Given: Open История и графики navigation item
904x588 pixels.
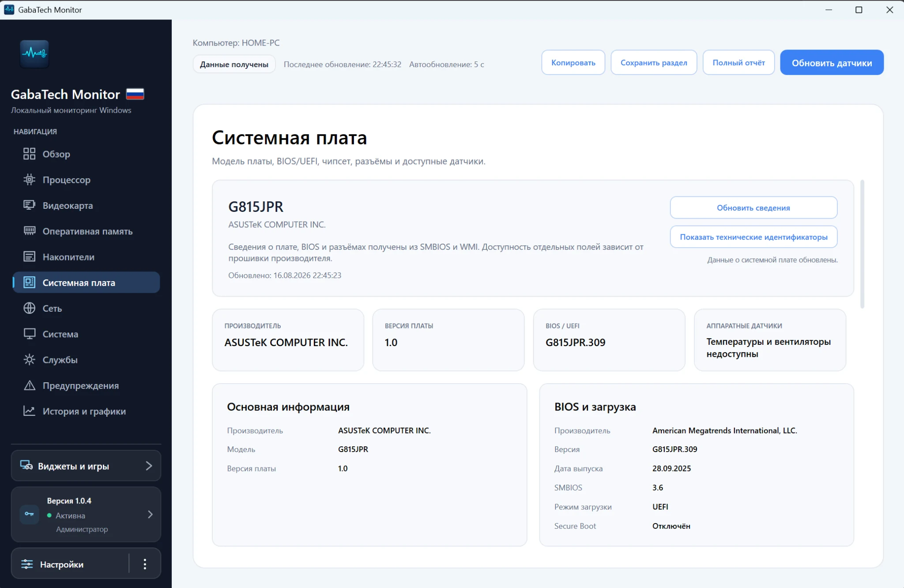Looking at the screenshot, I should click(x=86, y=411).
